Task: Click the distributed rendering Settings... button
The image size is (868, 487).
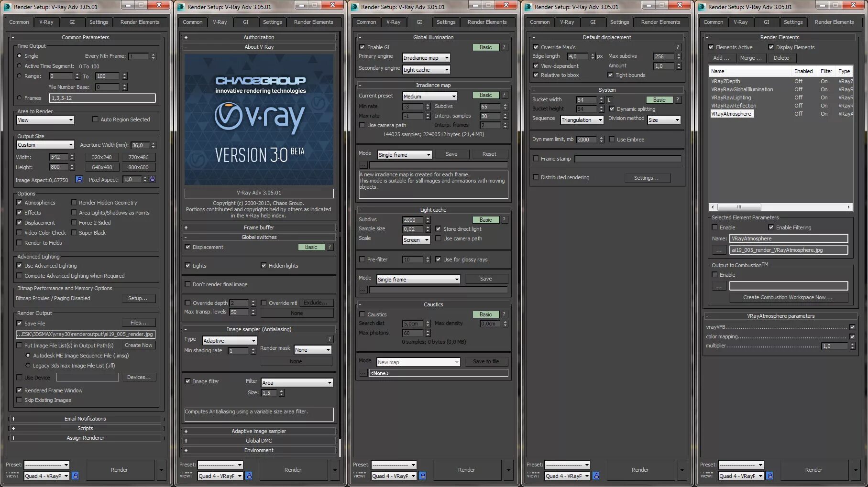Action: (646, 178)
